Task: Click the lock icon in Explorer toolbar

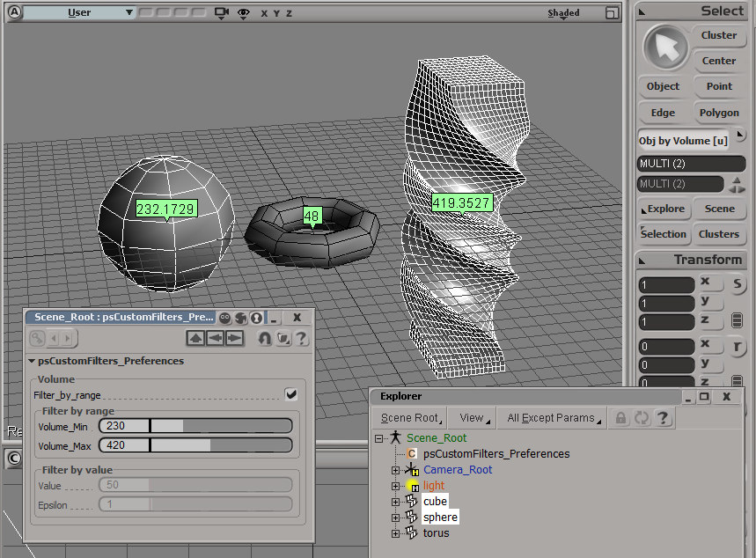Action: 620,418
